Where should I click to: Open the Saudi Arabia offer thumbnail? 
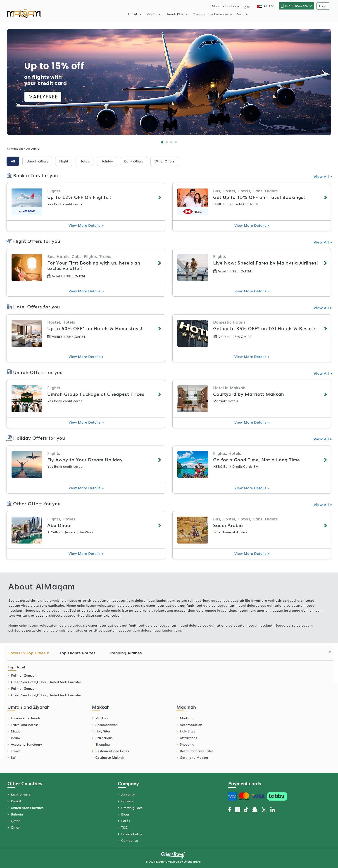point(193,530)
